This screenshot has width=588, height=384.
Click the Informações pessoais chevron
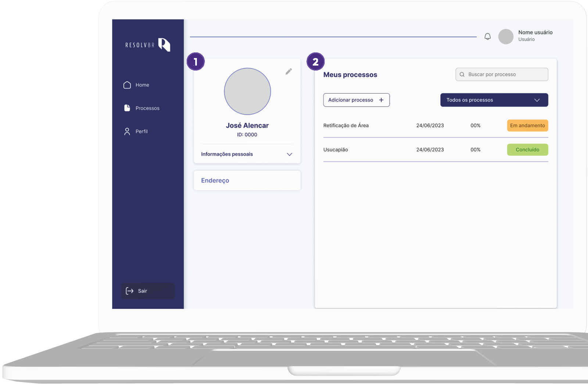point(289,154)
